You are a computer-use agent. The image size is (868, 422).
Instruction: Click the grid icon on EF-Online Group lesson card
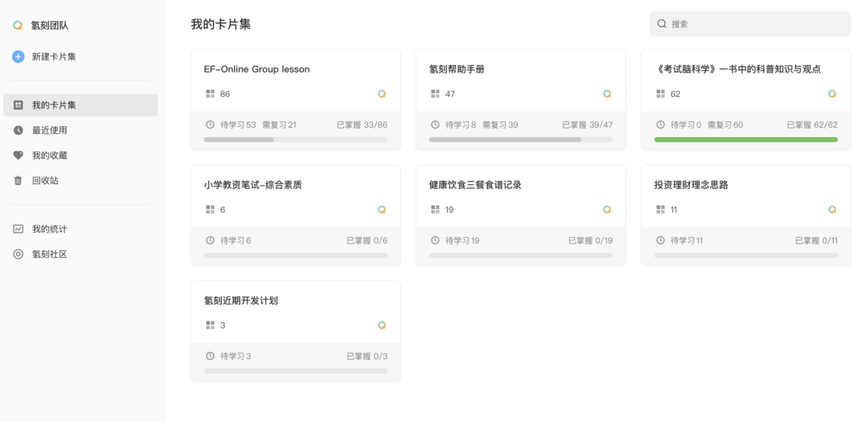pyautogui.click(x=210, y=94)
